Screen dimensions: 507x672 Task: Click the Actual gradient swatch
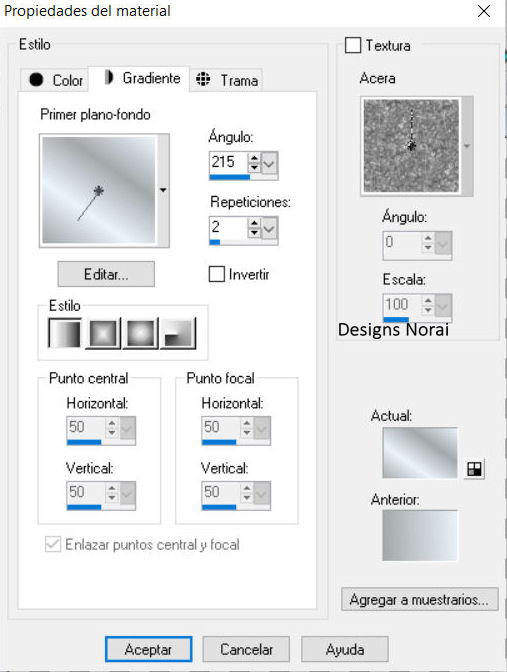(x=420, y=453)
